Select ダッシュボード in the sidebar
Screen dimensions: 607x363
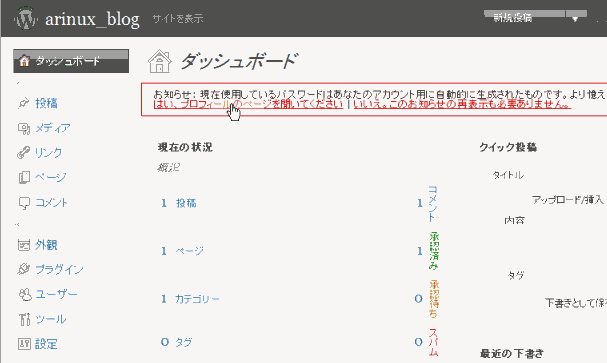pos(71,61)
